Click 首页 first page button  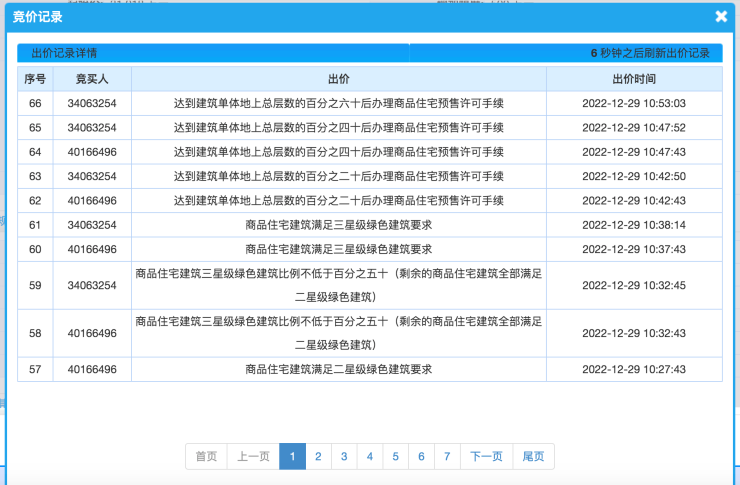point(206,457)
